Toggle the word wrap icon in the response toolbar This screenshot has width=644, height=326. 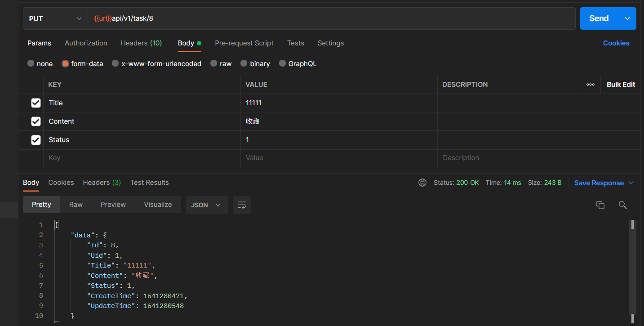242,205
